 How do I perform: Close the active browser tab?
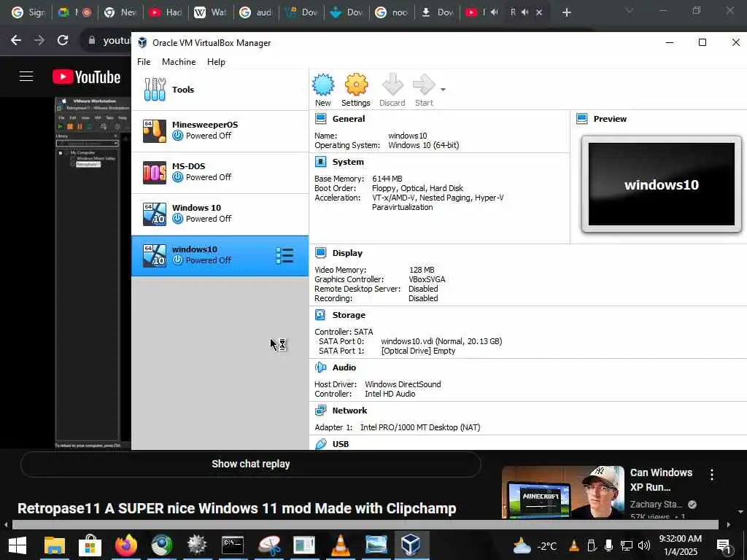(539, 12)
